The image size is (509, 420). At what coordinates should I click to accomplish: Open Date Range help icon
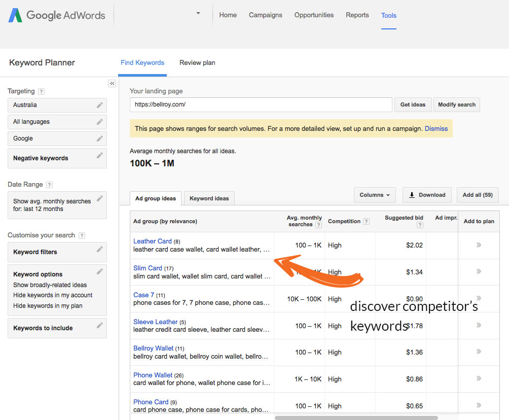coord(49,185)
